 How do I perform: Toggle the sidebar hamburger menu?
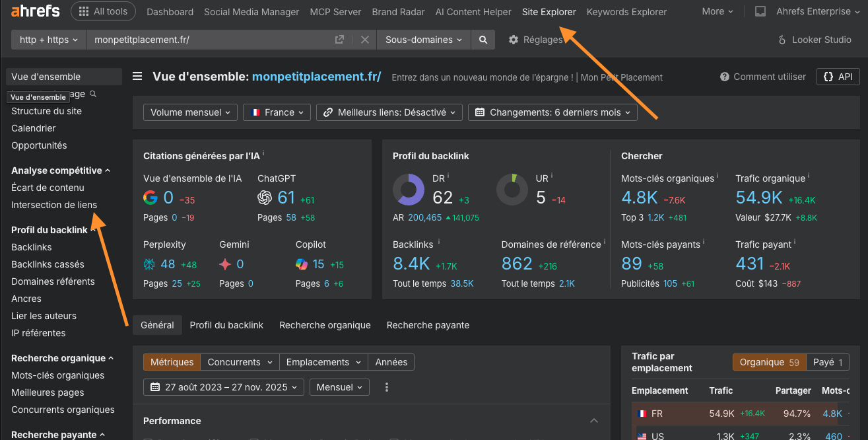[x=137, y=77]
